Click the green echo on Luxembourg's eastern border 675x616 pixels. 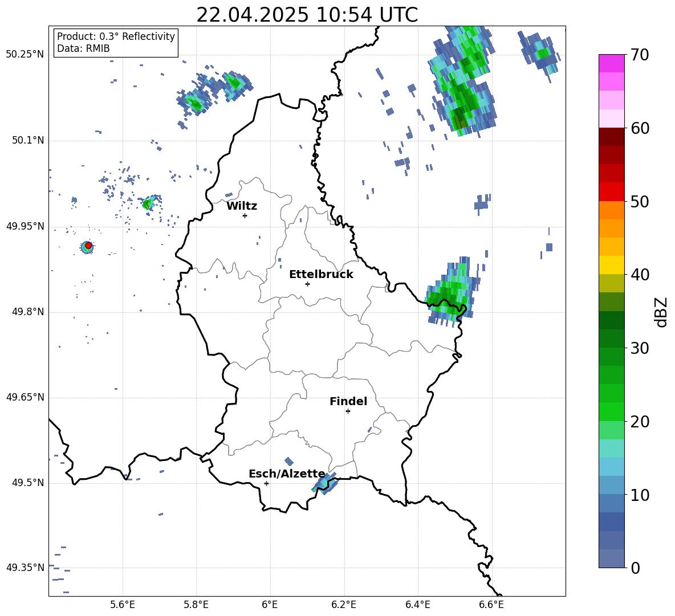452,292
